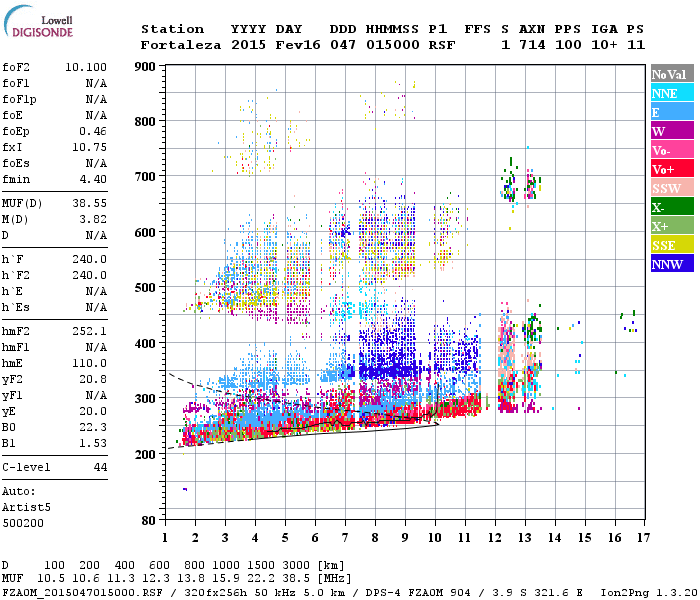Click the MUF 10.5 value at 100 km
The height and width of the screenshot is (600, 700).
[51, 579]
